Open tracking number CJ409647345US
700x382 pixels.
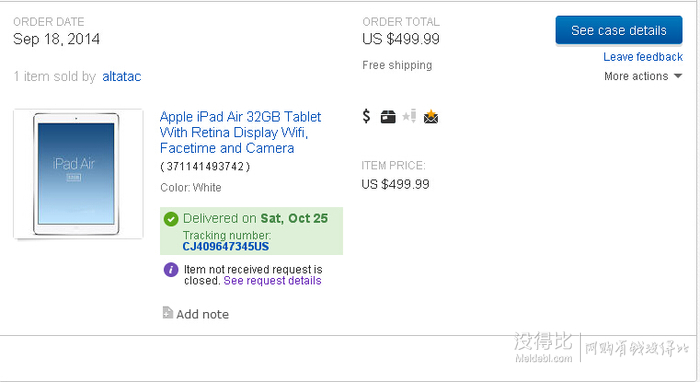tap(226, 247)
